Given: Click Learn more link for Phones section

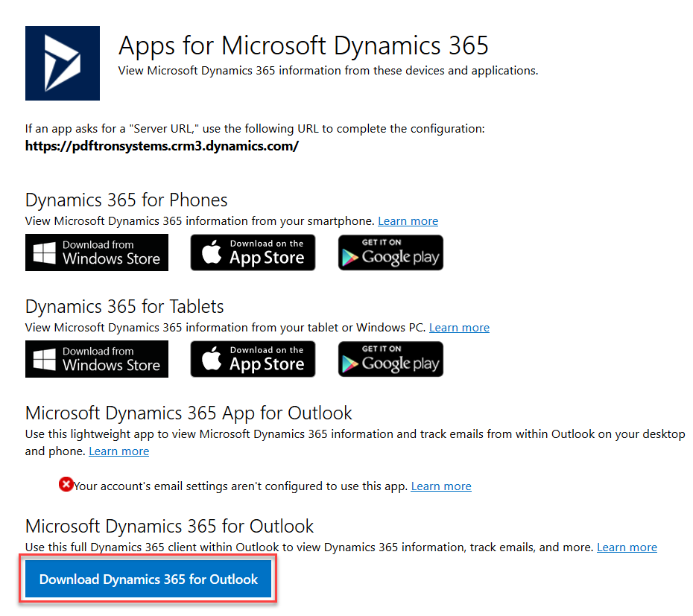Looking at the screenshot, I should click(x=408, y=221).
